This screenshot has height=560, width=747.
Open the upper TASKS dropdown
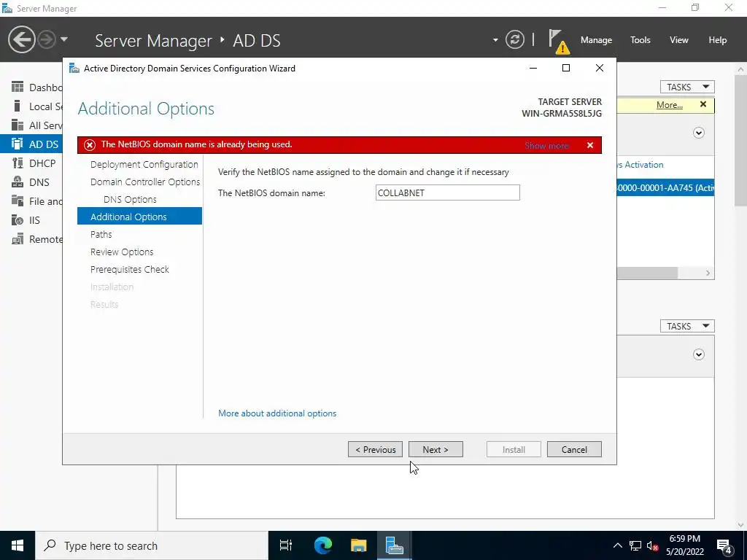(x=687, y=87)
